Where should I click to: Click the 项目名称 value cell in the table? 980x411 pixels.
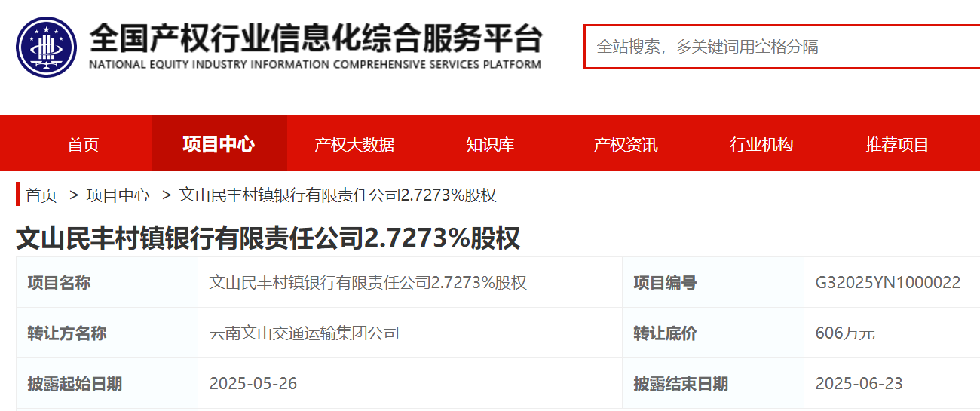(368, 283)
